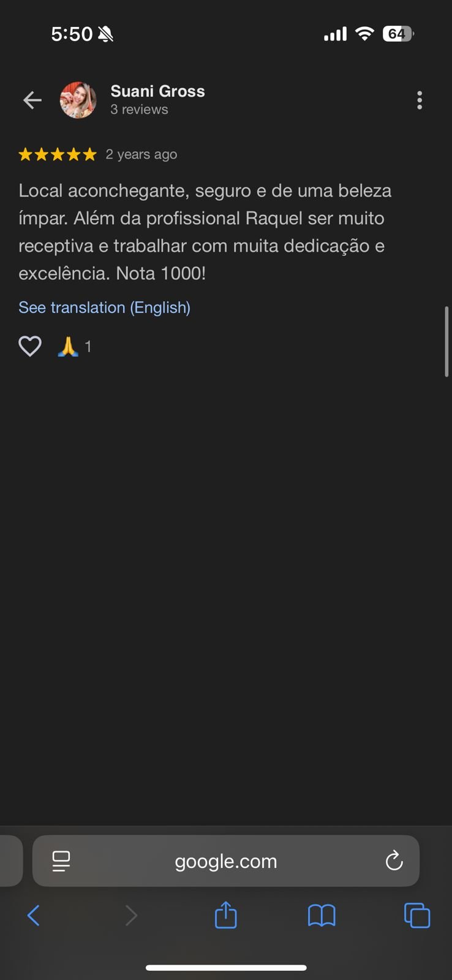Viewport: 452px width, 980px height.
Task: Click the See translation (English) link
Action: (x=104, y=307)
